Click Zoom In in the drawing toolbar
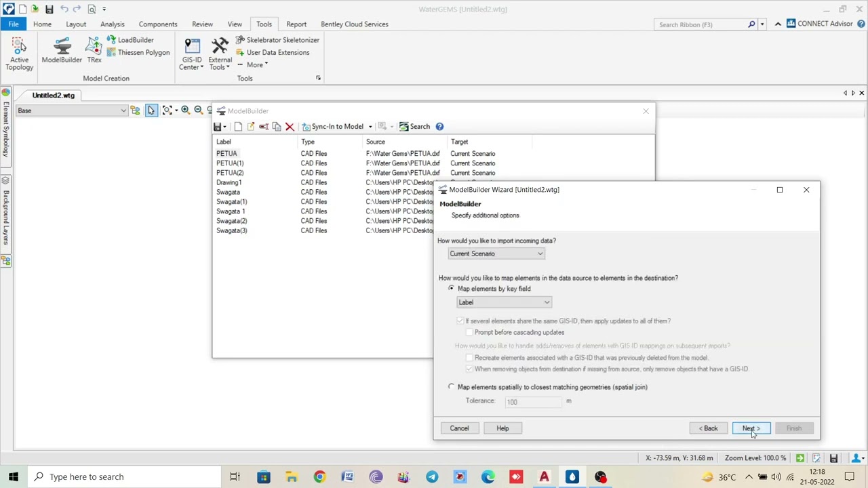The height and width of the screenshot is (488, 868). 185,110
